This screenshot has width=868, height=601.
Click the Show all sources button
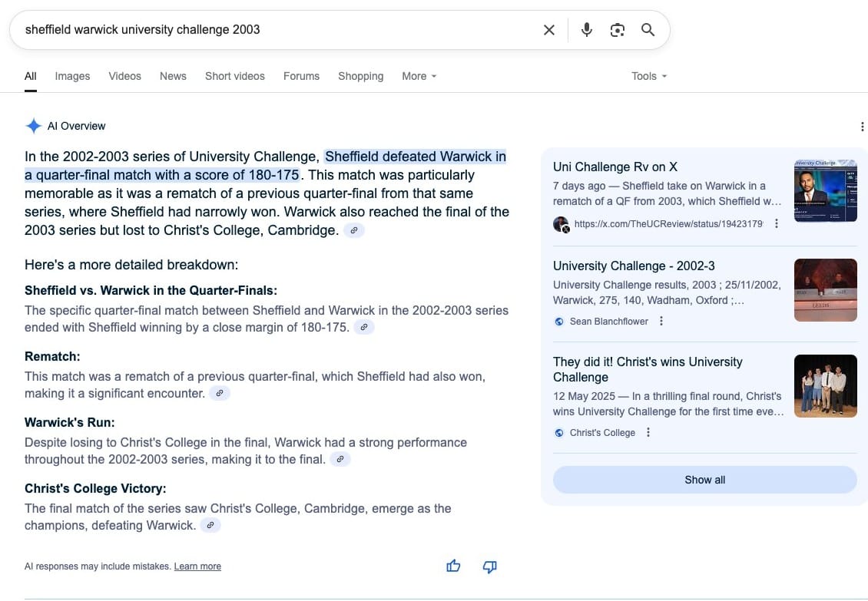click(704, 480)
